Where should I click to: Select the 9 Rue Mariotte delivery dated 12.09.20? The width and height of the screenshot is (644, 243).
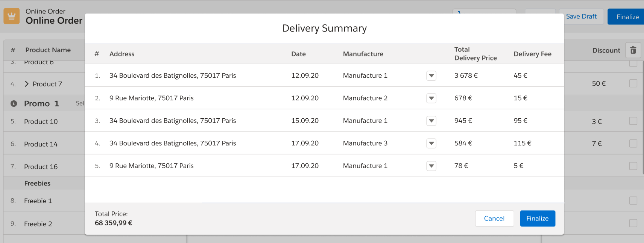pos(151,98)
